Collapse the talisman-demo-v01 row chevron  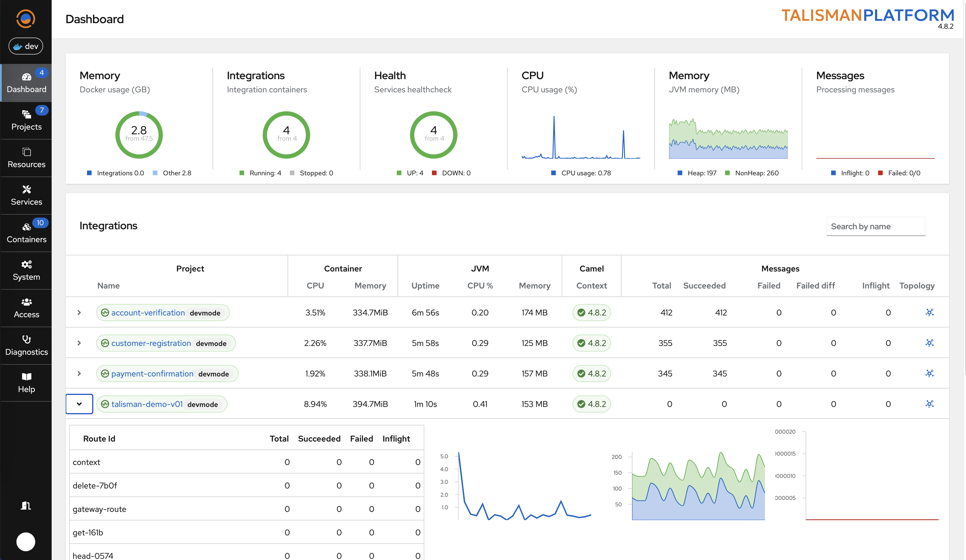[x=79, y=404]
